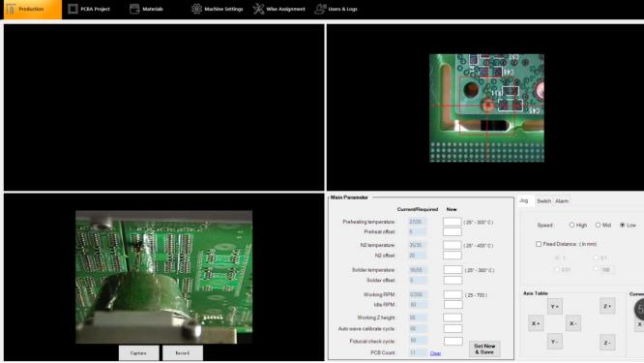Image resolution: width=644 pixels, height=363 pixels.
Task: Switch to the Alarm tab
Action: click(562, 201)
